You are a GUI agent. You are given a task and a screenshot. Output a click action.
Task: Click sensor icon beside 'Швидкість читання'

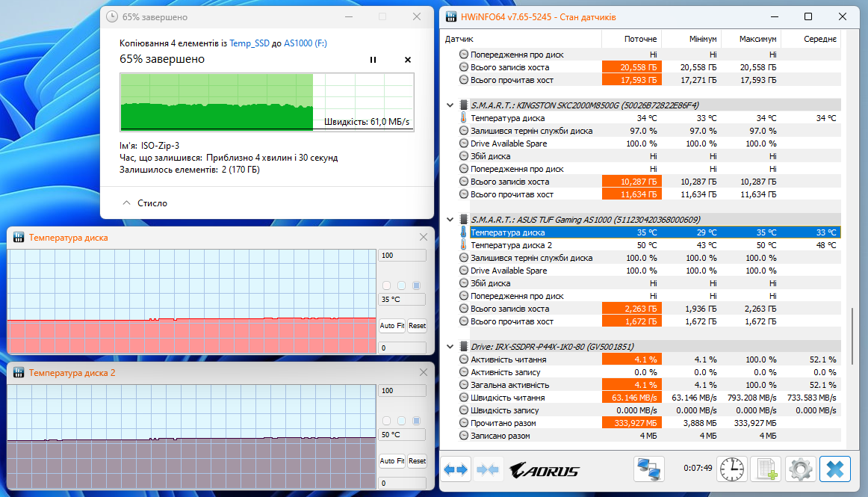[x=464, y=398]
